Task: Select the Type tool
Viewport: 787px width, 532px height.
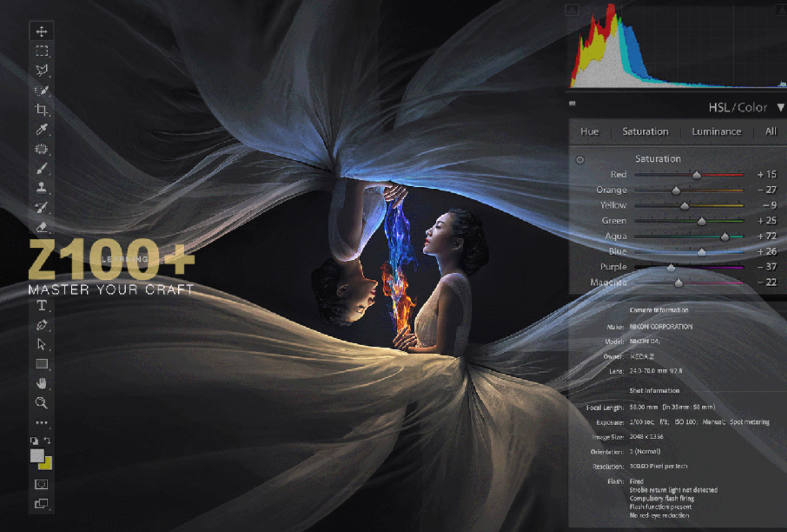Action: [41, 305]
